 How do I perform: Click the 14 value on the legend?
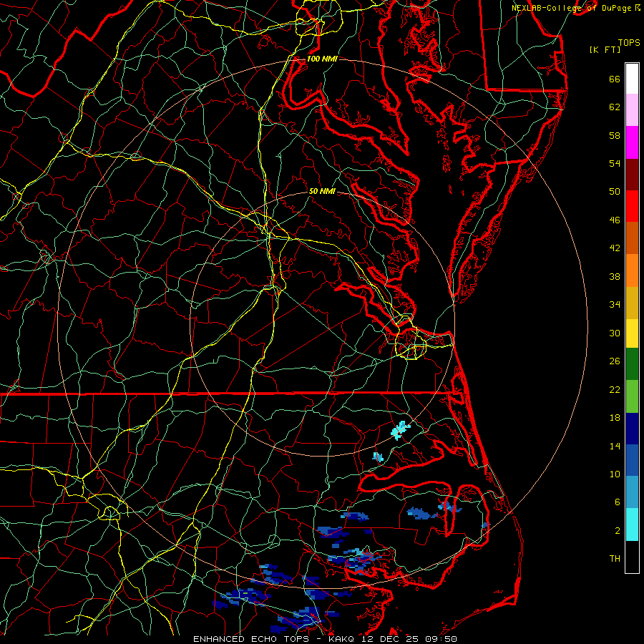point(615,446)
